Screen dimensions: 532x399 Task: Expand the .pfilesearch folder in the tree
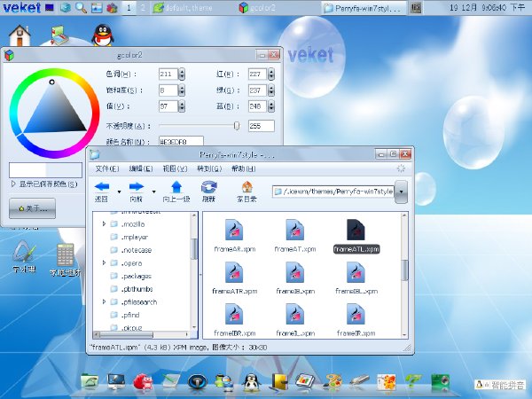point(104,301)
